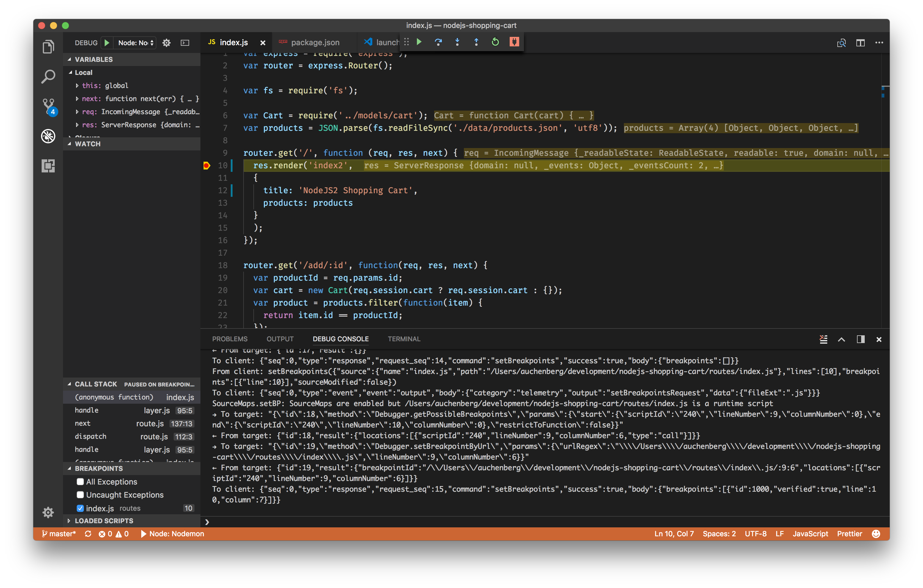Collapse the Local scope

coord(131,73)
